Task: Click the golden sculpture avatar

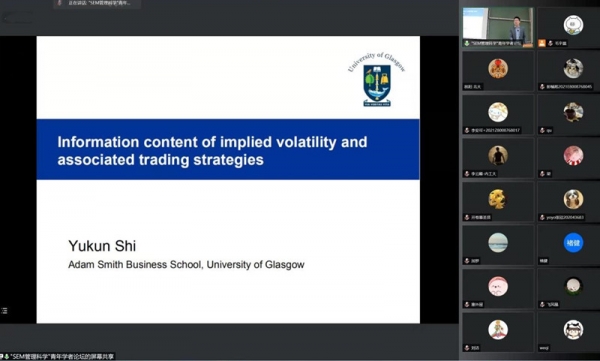Action: [498, 199]
